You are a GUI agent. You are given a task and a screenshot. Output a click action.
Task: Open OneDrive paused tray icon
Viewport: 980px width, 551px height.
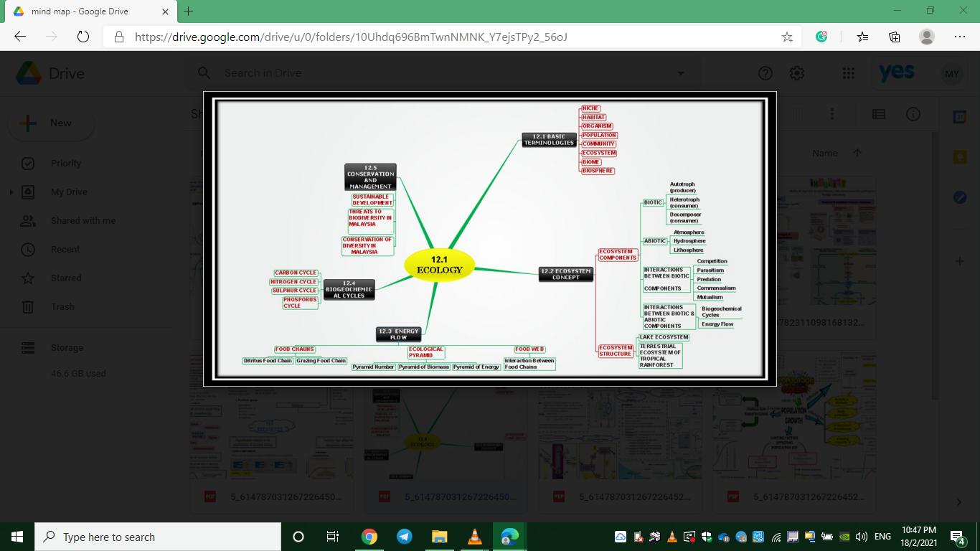pos(724,537)
